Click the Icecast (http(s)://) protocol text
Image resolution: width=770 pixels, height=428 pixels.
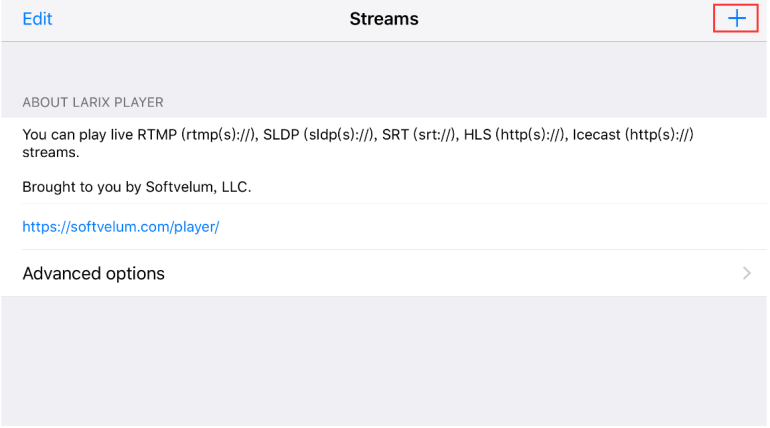pos(634,135)
